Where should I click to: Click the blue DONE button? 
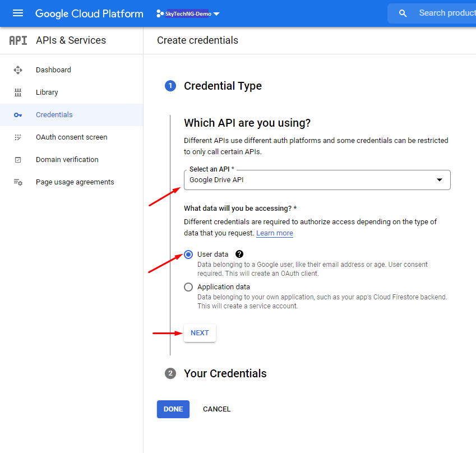[173, 409]
